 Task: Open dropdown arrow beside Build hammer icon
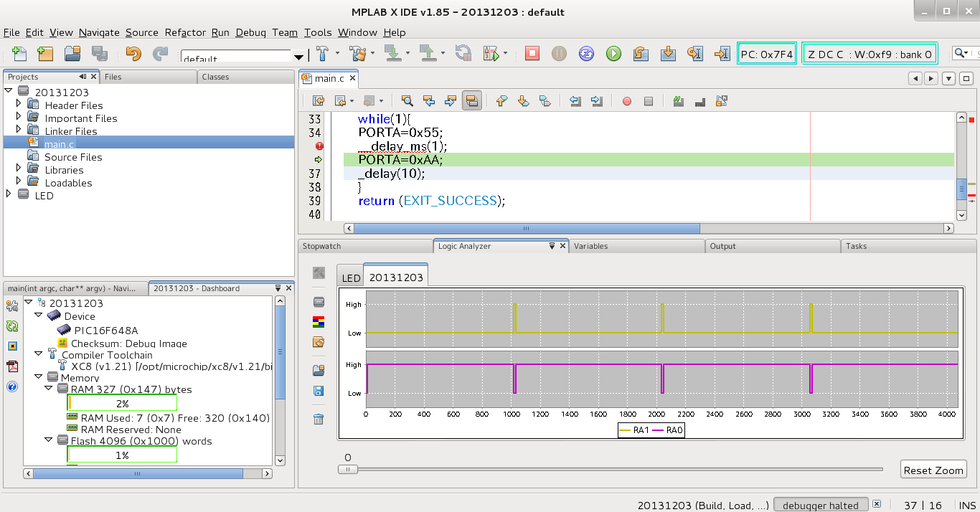(339, 53)
